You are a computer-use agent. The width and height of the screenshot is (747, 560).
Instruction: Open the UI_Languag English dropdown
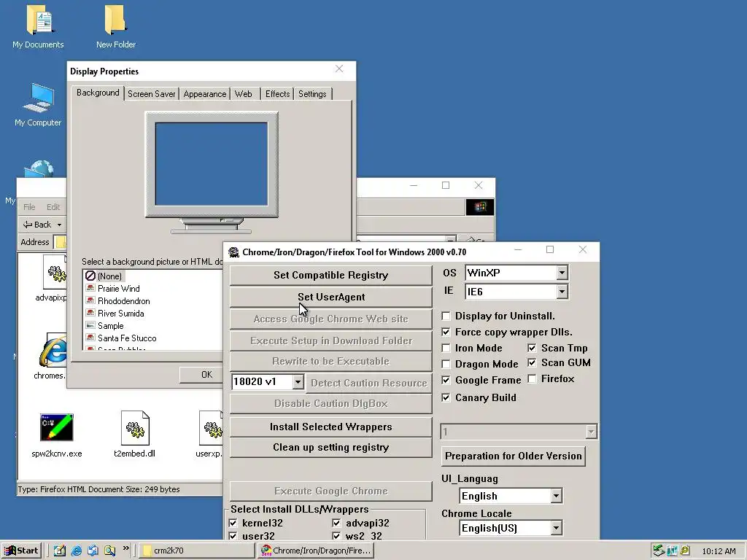556,496
